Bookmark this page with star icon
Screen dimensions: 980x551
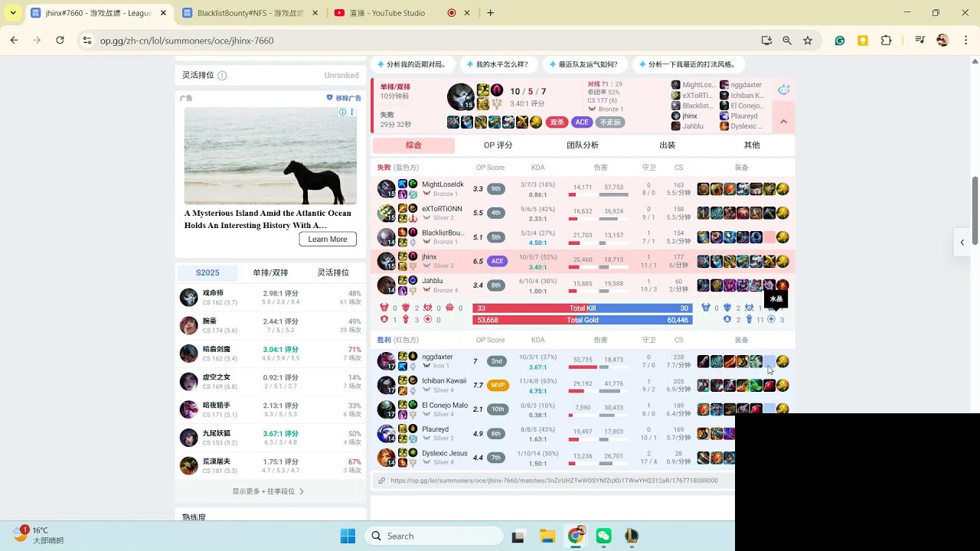808,41
